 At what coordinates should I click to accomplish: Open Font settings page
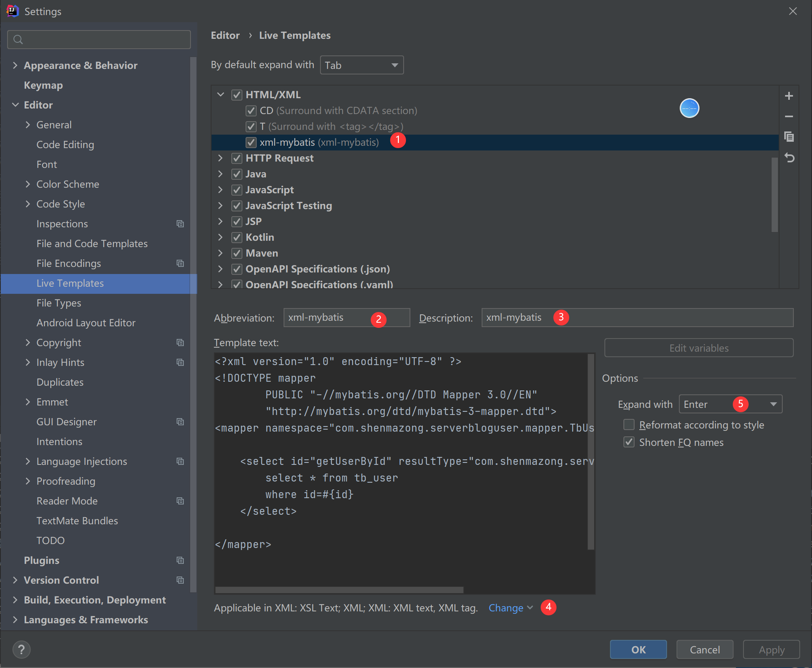click(x=47, y=164)
